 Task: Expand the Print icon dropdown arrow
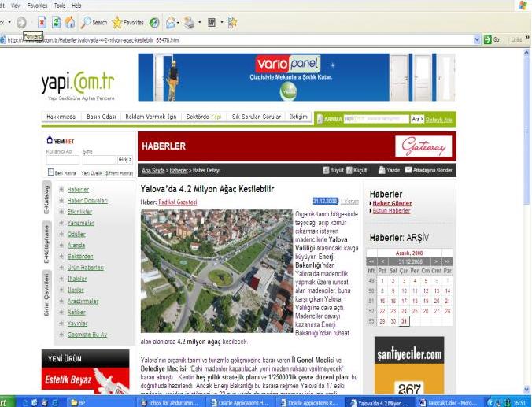pos(200,23)
